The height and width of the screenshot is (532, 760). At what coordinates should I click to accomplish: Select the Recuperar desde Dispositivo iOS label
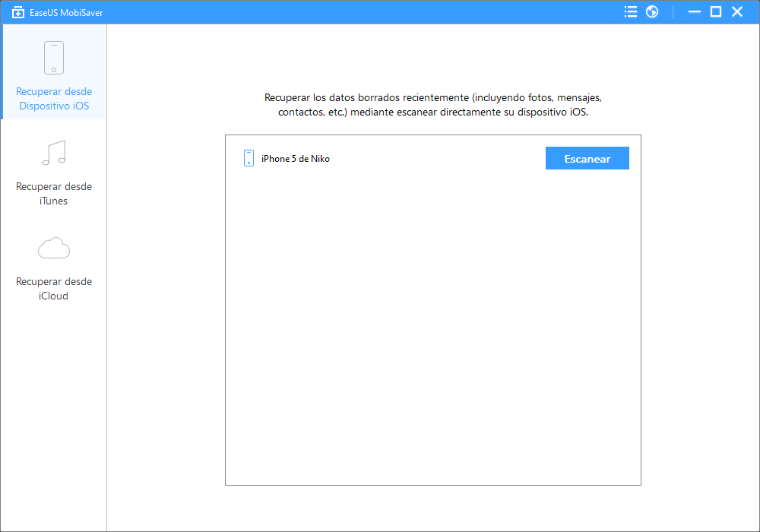tap(53, 99)
